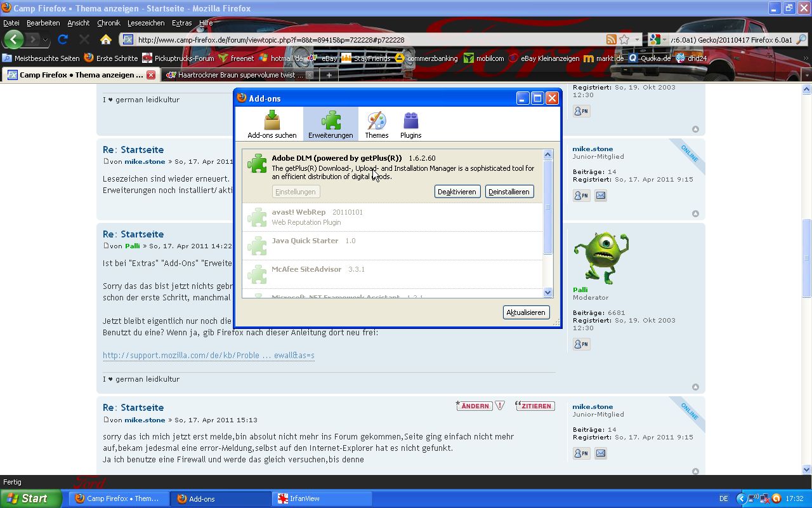Image resolution: width=812 pixels, height=508 pixels.
Task: Switch to Haartrockner Braun supervolume tab
Action: [239, 75]
